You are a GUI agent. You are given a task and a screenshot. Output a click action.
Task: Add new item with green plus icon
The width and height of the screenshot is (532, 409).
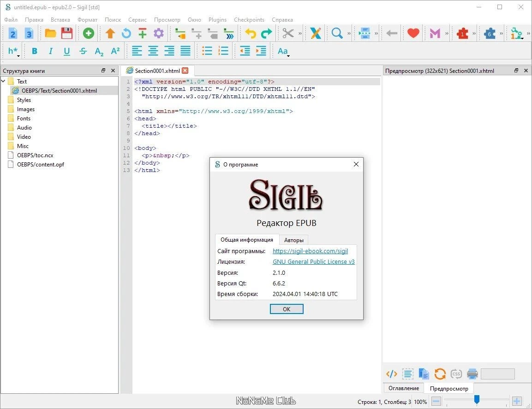coord(89,33)
